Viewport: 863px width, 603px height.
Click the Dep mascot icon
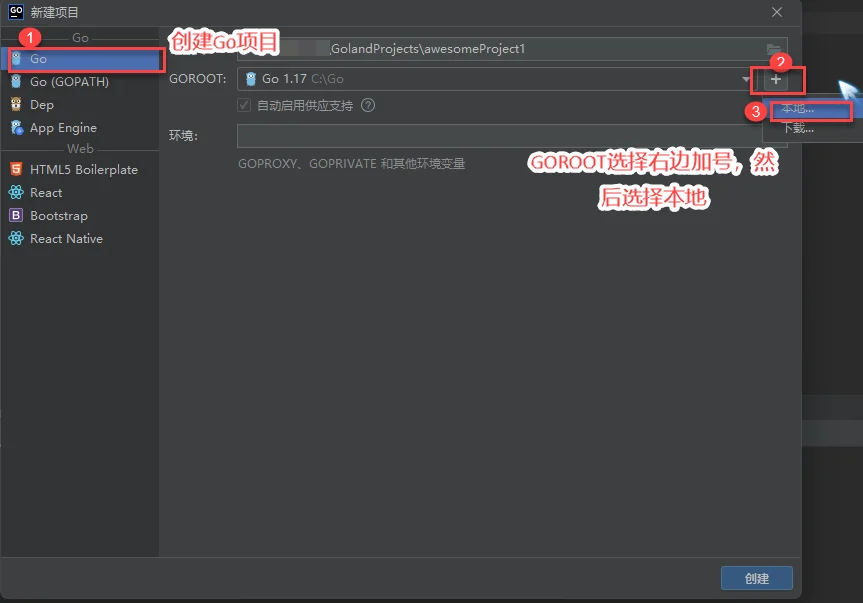[x=17, y=104]
